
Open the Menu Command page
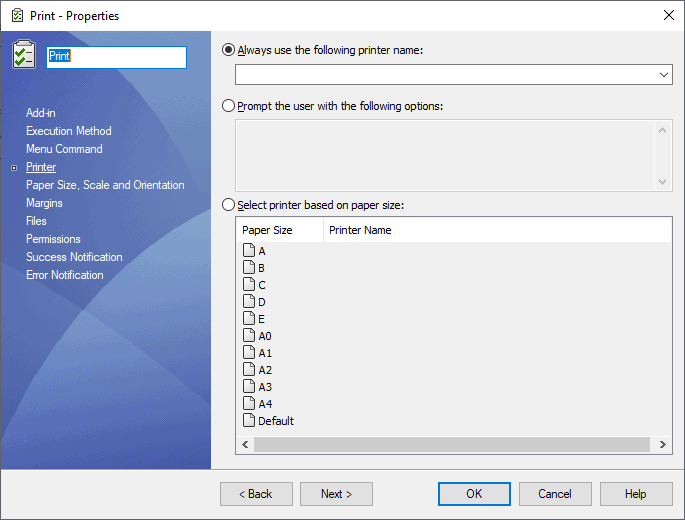[x=64, y=149]
